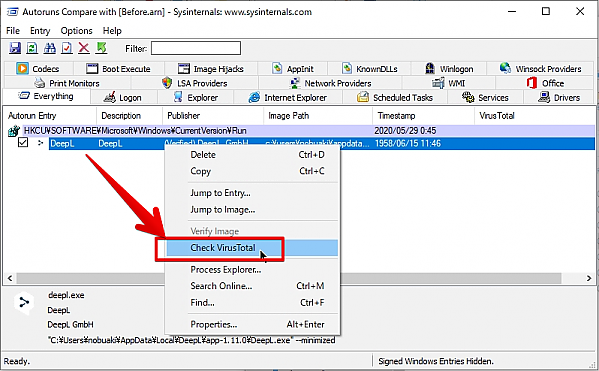The image size is (599, 371).
Task: Click the green Jump to Entry toolbar icon
Action: (101, 48)
